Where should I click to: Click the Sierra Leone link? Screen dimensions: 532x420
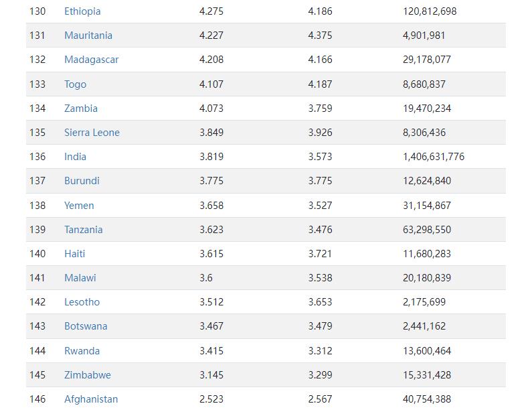pos(92,133)
